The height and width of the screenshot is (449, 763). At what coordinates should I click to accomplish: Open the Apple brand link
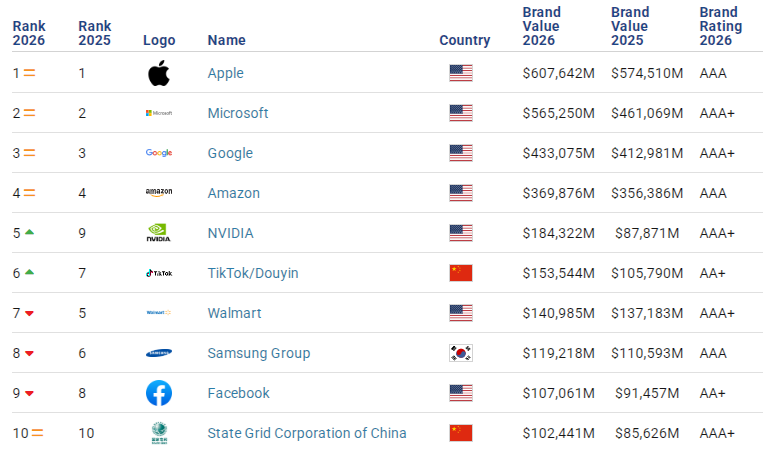tap(225, 73)
